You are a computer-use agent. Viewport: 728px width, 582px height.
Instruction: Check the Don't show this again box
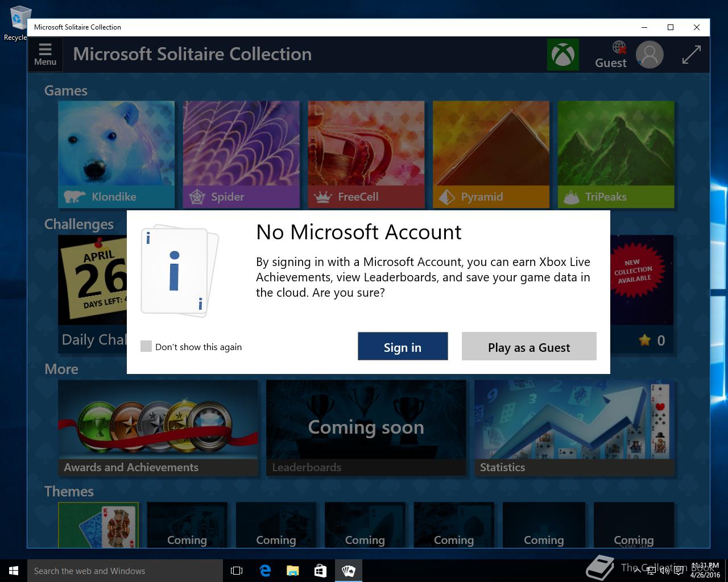(x=146, y=346)
